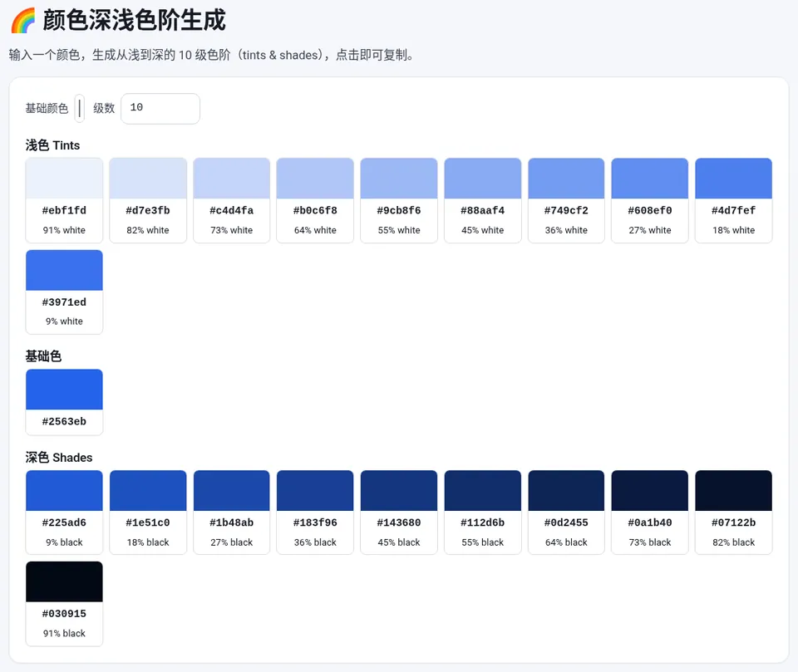
Task: Copy the base color swatch #2563eb
Action: point(64,402)
